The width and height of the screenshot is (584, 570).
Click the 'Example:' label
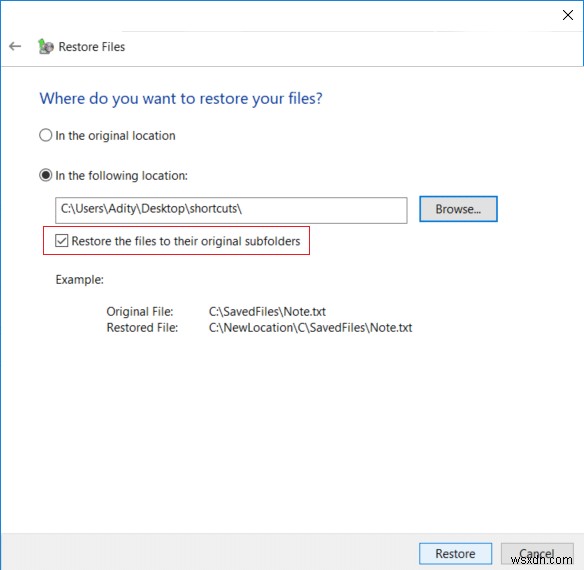[x=79, y=280]
